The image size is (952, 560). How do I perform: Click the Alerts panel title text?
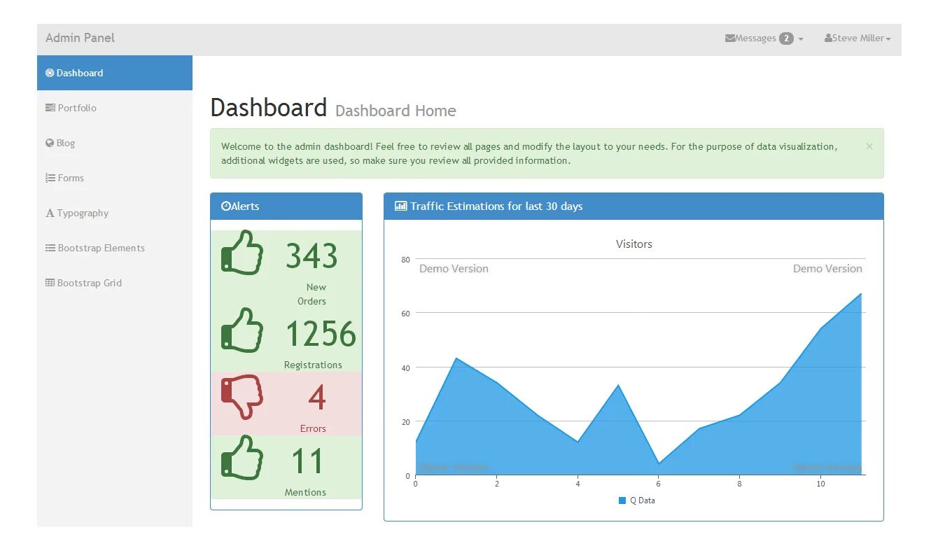click(x=245, y=206)
